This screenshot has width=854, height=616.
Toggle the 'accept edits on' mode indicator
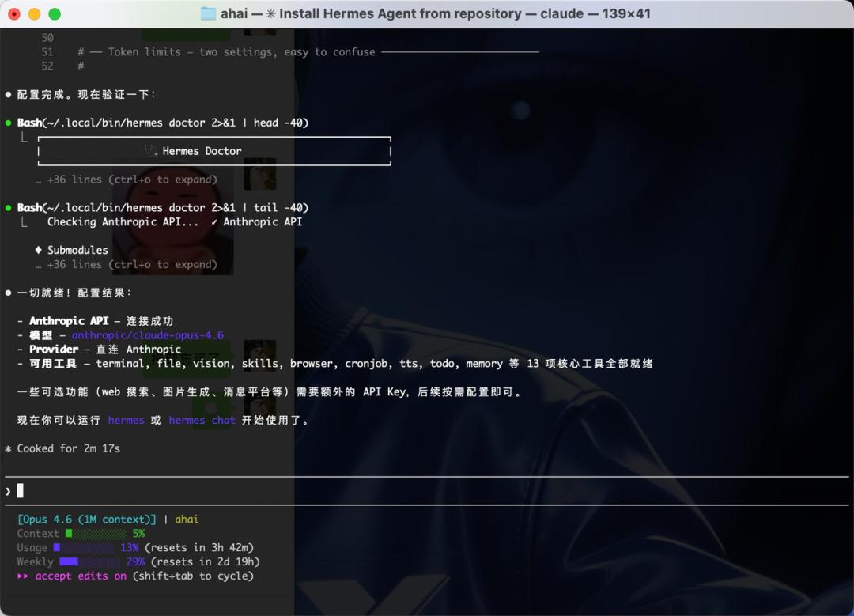pyautogui.click(x=81, y=576)
